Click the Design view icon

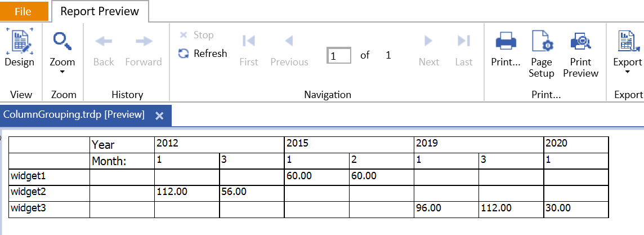pyautogui.click(x=19, y=41)
